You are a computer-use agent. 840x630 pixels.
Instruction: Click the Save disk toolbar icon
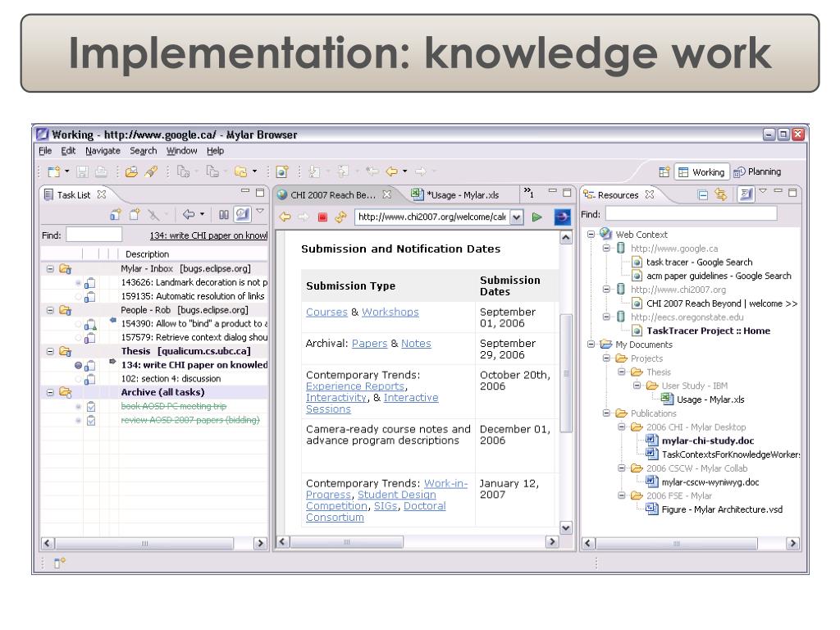[82, 172]
